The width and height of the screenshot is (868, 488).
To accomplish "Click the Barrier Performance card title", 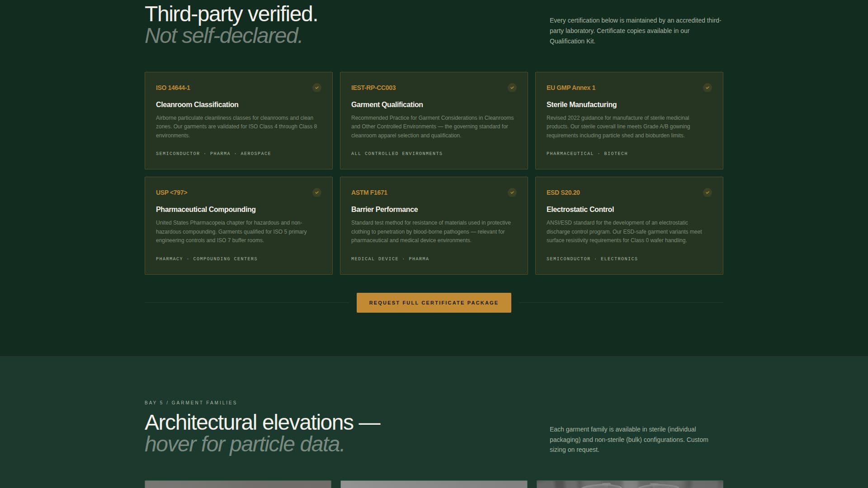I will [x=384, y=209].
